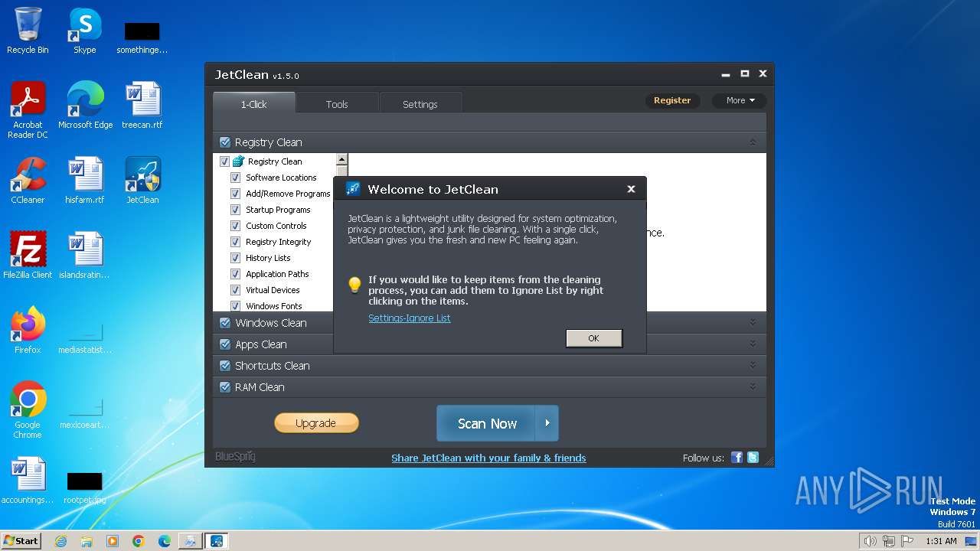Select rootpet.jpg file on desktop
Screen dimensions: 980x551
[85, 487]
